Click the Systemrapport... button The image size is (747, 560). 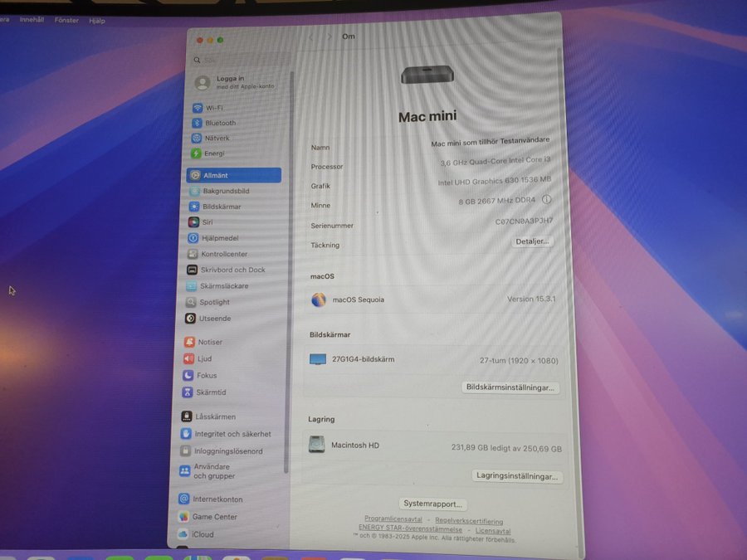(433, 504)
